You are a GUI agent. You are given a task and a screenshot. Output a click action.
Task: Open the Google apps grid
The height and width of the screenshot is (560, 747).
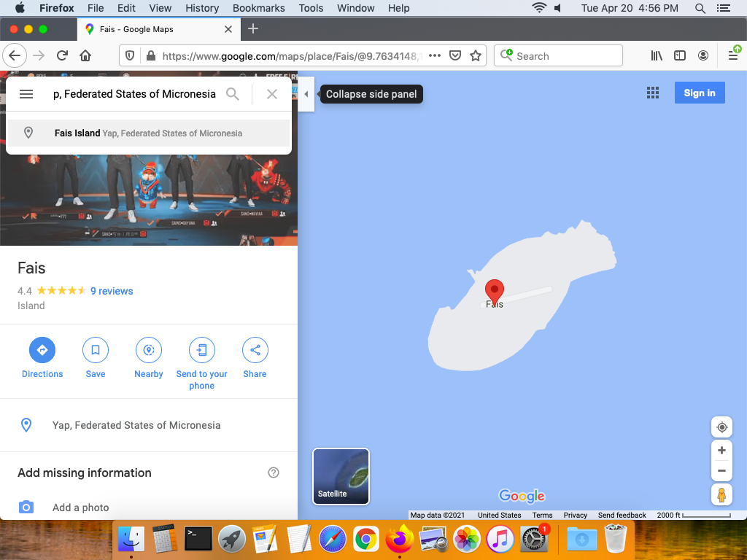pos(653,93)
